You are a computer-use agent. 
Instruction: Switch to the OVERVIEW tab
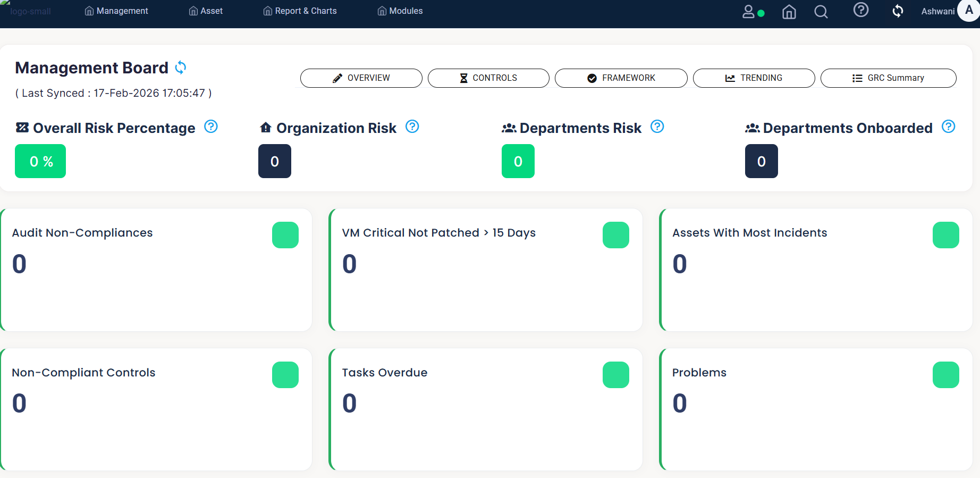[361, 78]
